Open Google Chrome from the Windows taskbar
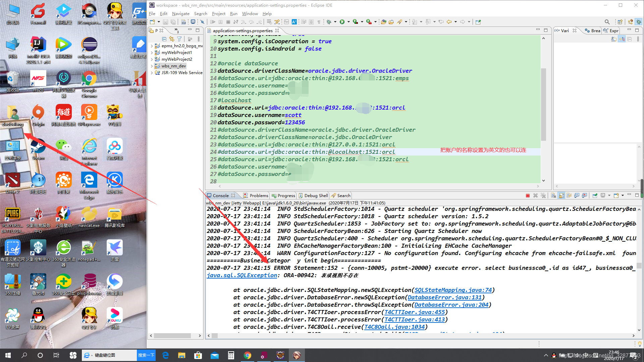This screenshot has height=362, width=644. pyautogui.click(x=248, y=355)
